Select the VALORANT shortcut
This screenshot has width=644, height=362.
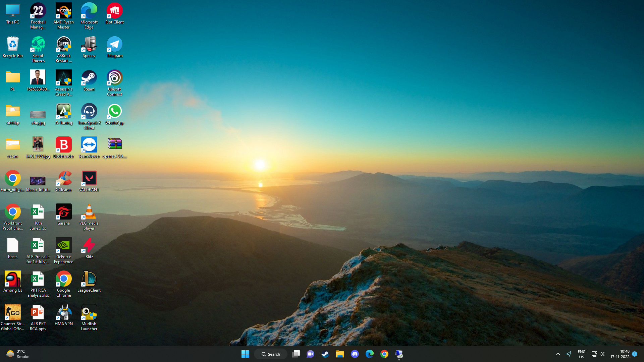89,182
